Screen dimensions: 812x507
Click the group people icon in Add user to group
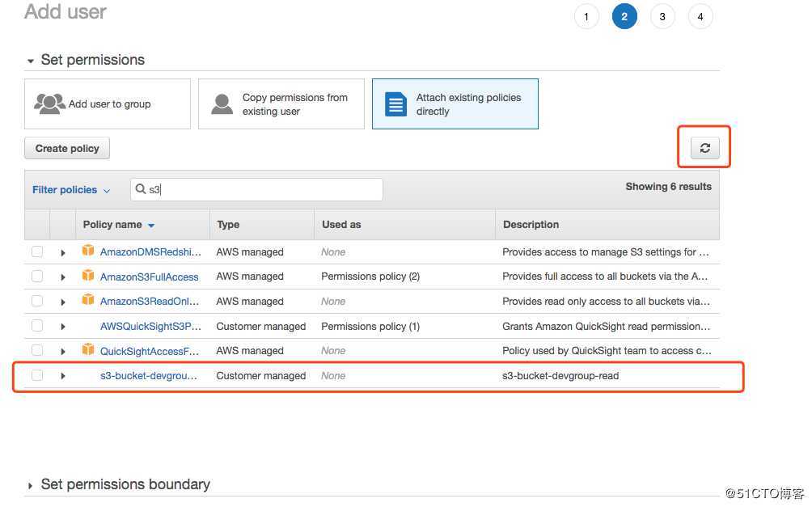point(49,104)
